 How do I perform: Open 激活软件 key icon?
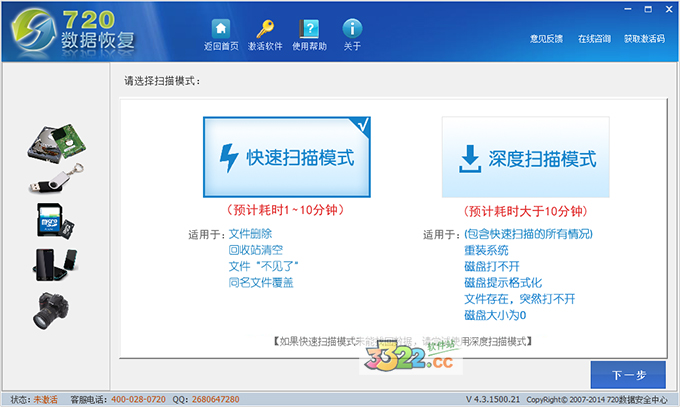(x=265, y=35)
